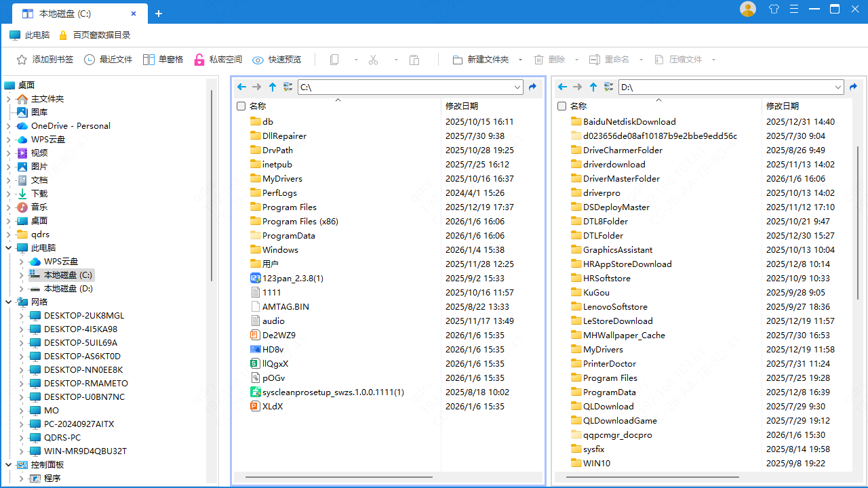Enable 快速预览 quick preview
868x488 pixels.
[x=276, y=60]
